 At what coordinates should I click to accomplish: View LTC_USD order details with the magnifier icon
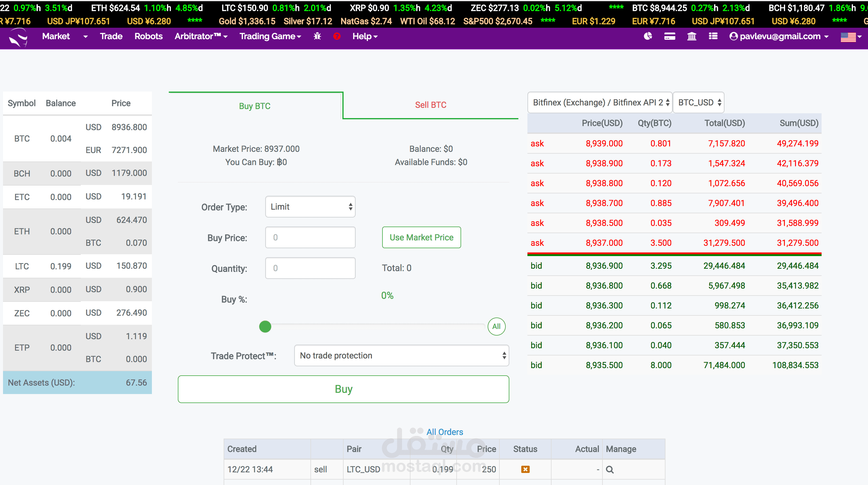(x=609, y=469)
